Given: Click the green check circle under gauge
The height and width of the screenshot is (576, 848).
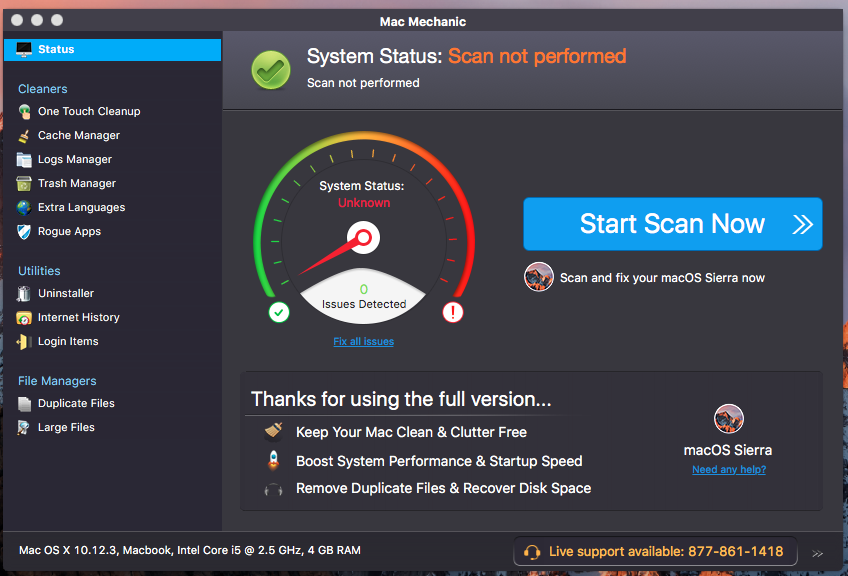Looking at the screenshot, I should tap(279, 312).
